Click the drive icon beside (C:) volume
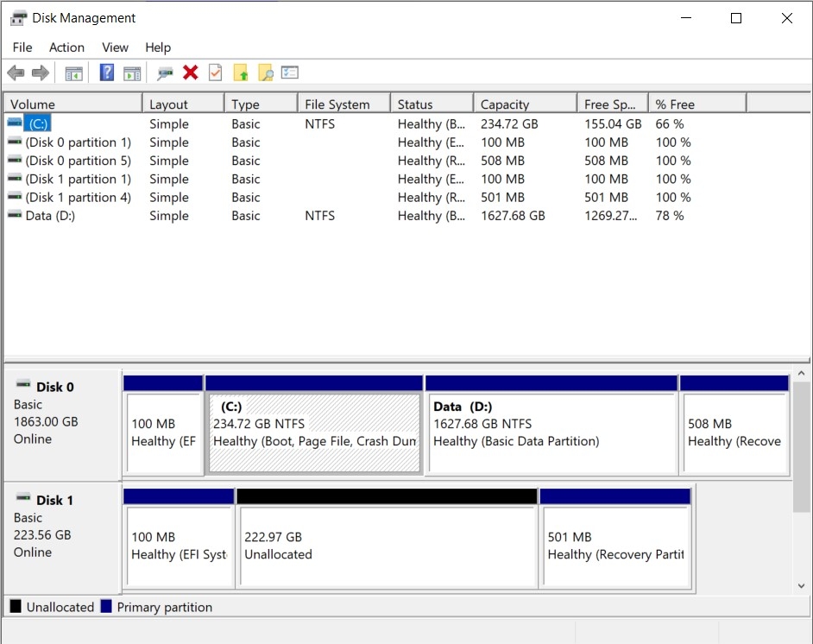813x644 pixels. click(x=15, y=123)
